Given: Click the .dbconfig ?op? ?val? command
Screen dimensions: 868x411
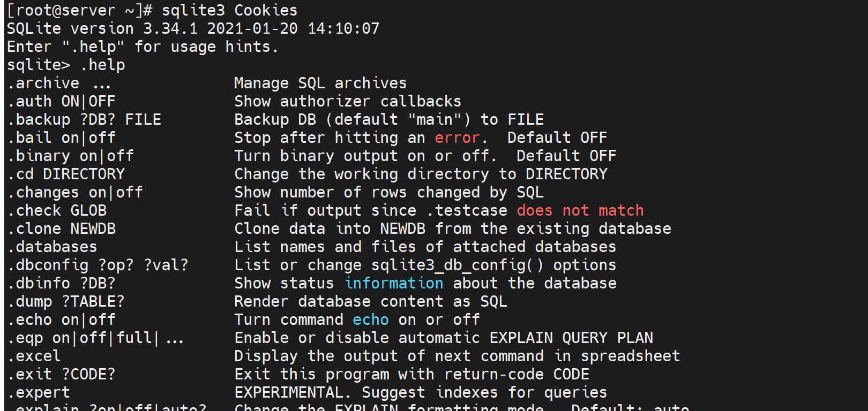Looking at the screenshot, I should (98, 265).
